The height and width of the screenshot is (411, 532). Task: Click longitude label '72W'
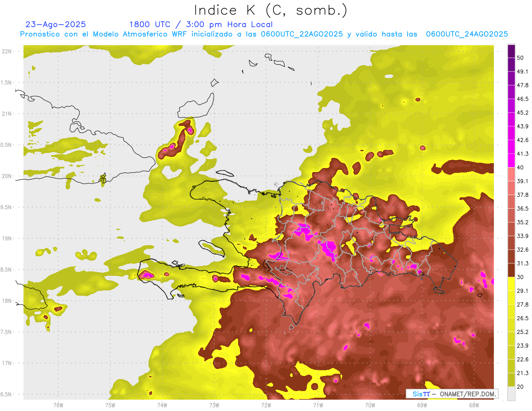tap(266, 405)
